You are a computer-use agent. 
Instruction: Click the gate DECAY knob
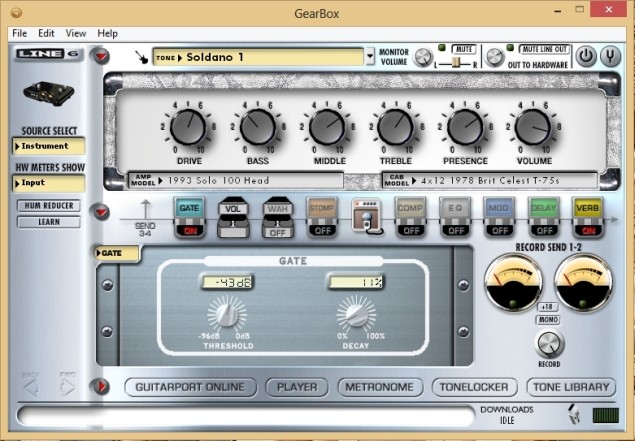[x=356, y=314]
